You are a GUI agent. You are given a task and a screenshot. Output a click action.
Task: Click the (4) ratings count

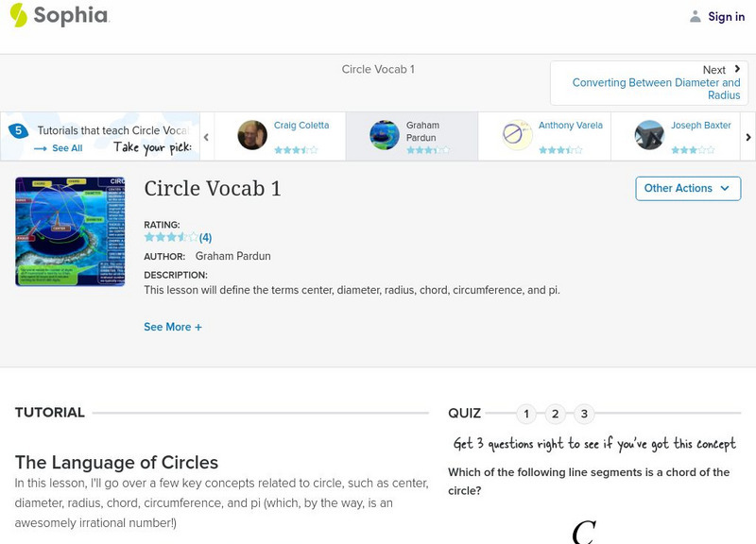pyautogui.click(x=205, y=238)
